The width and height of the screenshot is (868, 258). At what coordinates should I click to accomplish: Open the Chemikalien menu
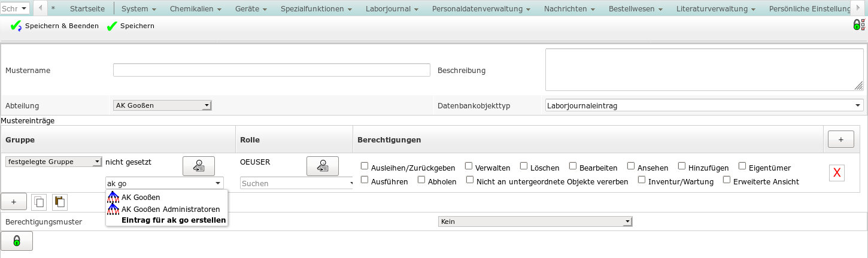click(x=195, y=9)
